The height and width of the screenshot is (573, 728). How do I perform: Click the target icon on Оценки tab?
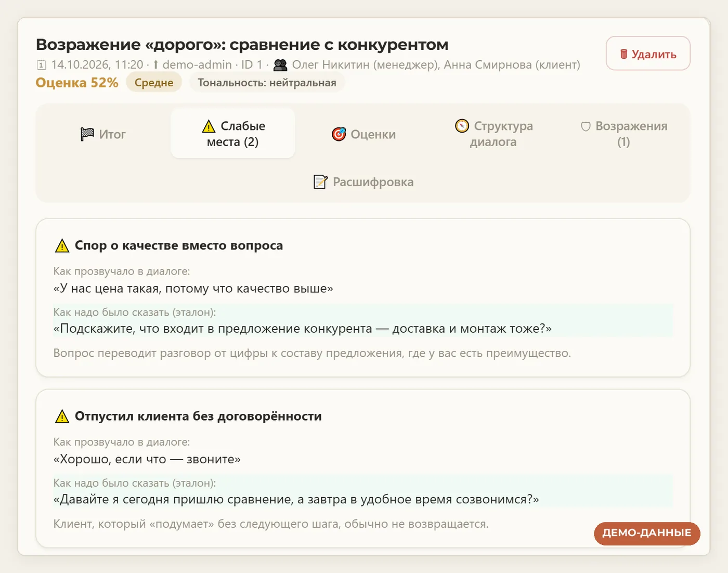click(x=339, y=134)
